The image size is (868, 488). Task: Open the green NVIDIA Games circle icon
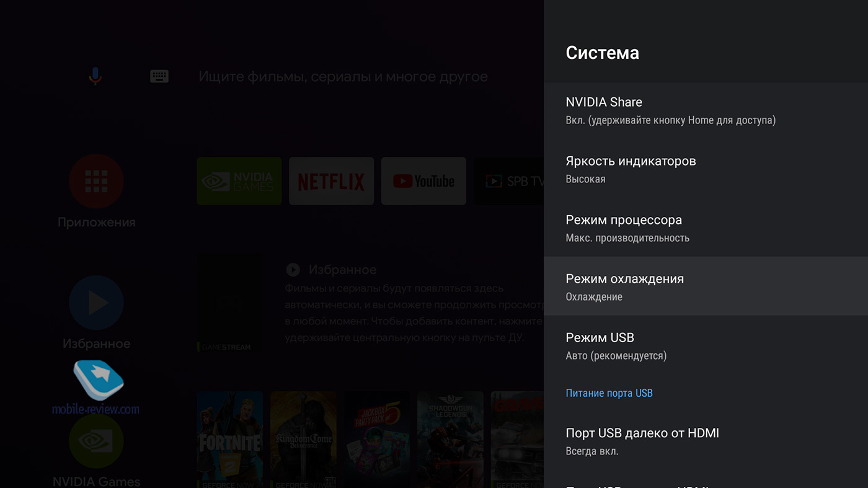[x=96, y=441]
